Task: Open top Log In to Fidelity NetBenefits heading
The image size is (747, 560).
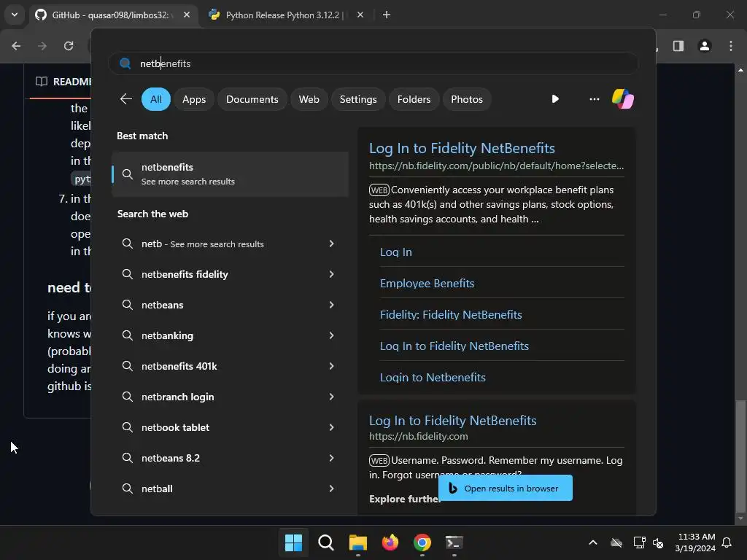Action: tap(462, 148)
